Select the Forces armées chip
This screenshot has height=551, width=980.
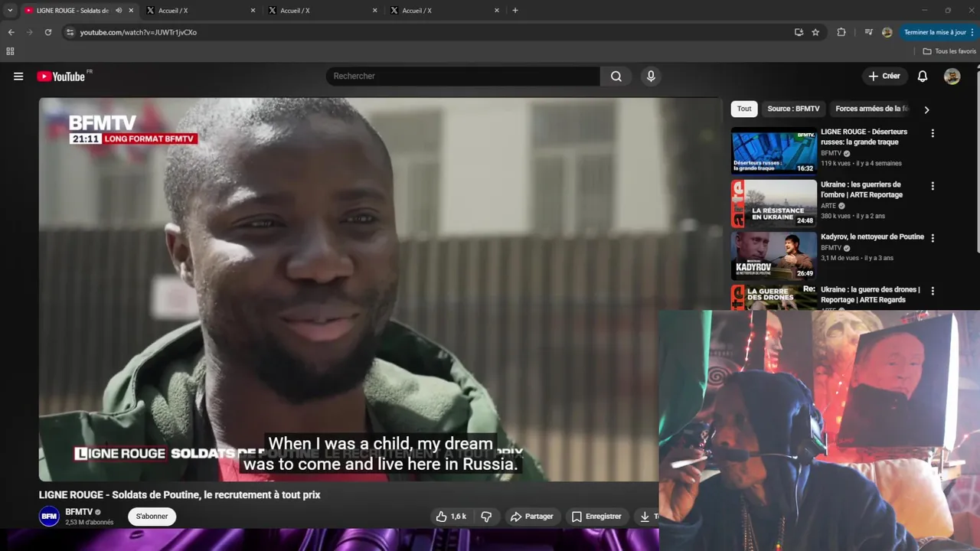[872, 109]
